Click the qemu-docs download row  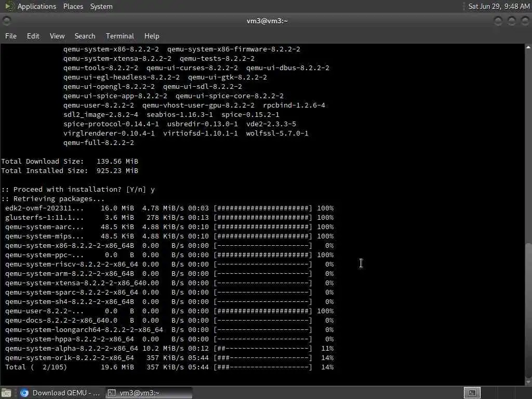coord(169,321)
